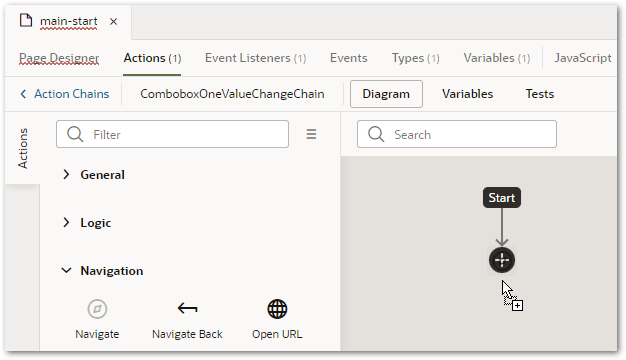The height and width of the screenshot is (360, 626).
Task: Open the JavaScript tab
Action: tap(582, 58)
